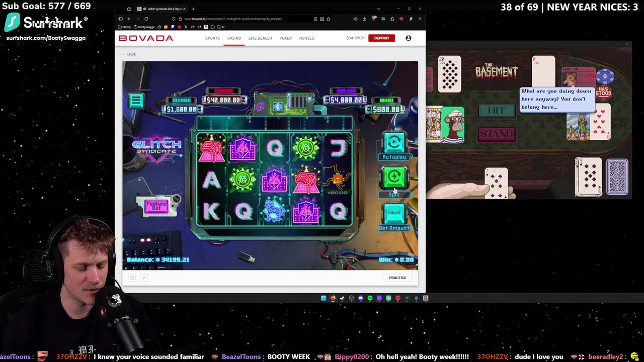The height and width of the screenshot is (362, 644).
Task: Open the LIVE DEALER section
Action: point(260,38)
